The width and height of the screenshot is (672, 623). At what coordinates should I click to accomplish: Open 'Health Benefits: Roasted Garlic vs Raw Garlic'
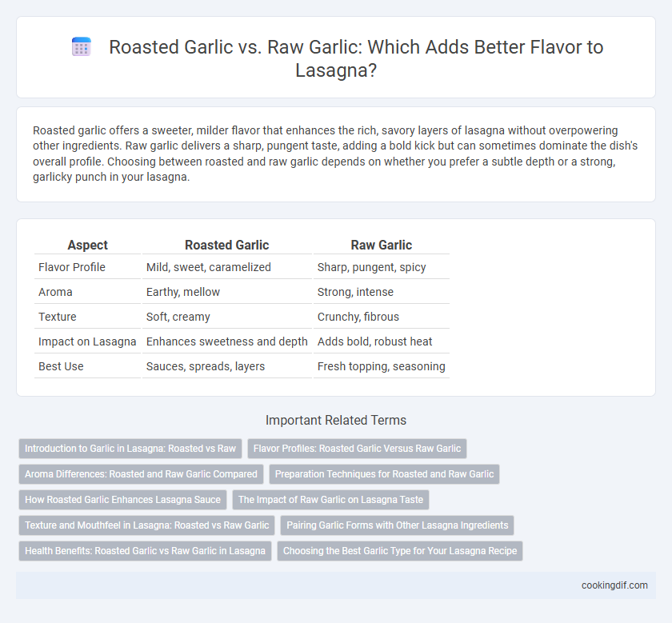pos(146,551)
